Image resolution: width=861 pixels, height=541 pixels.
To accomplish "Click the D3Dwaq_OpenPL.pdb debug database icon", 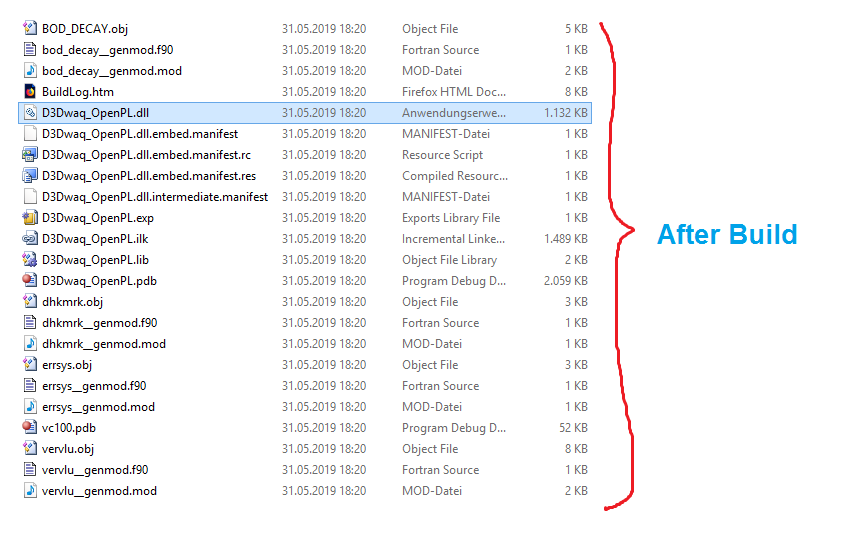I will [x=30, y=281].
